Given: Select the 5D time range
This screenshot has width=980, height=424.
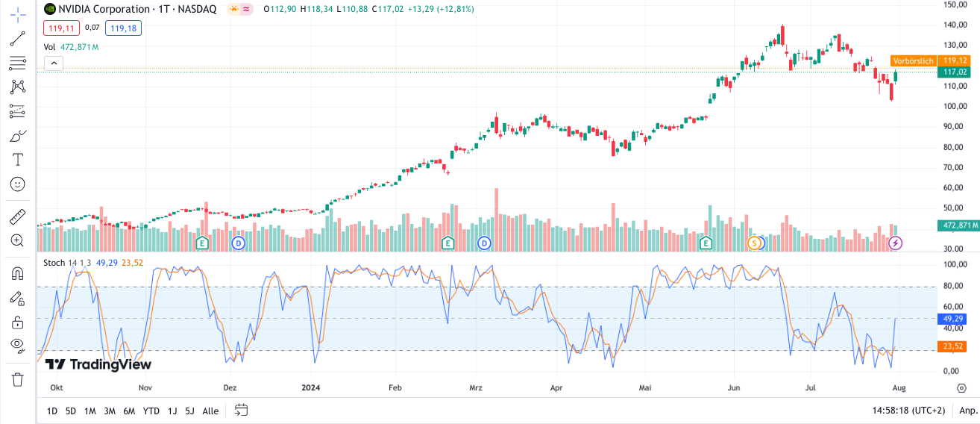Looking at the screenshot, I should [70, 411].
